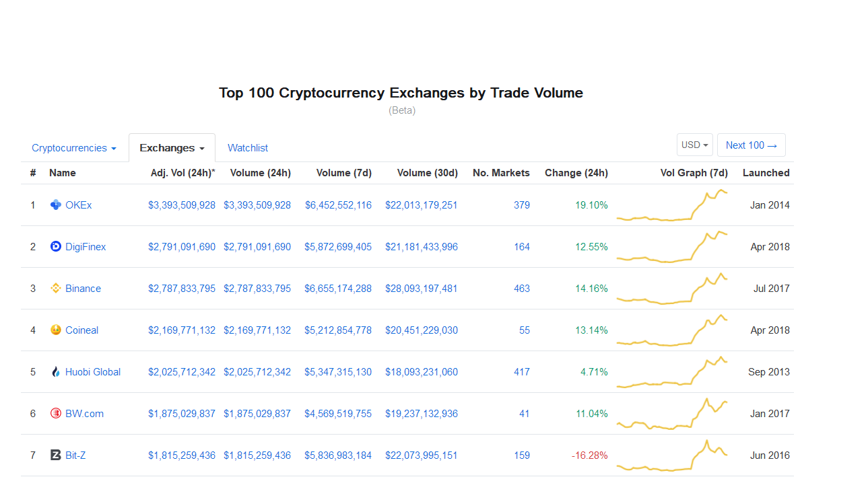Sort by Launched column header
The image size is (868, 477).
(x=766, y=173)
